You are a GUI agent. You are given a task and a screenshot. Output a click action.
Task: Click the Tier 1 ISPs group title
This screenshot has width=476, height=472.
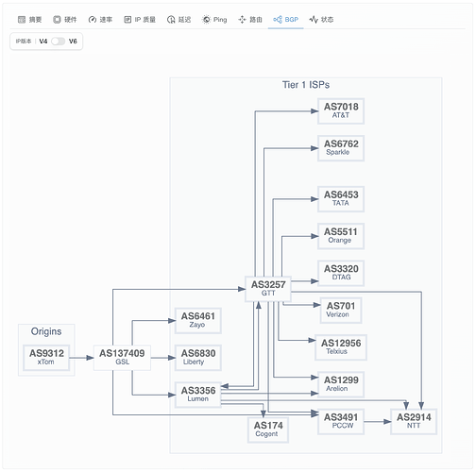tap(306, 85)
